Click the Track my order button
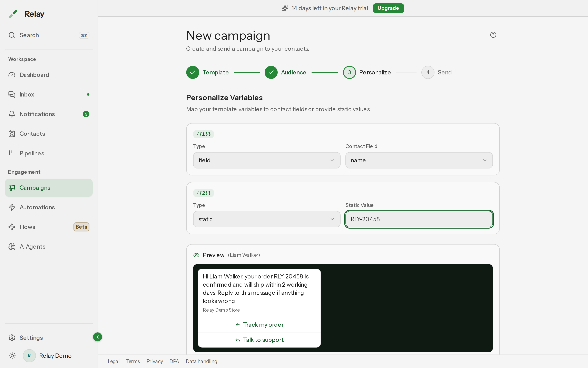Screen dimensions: 588x368 (259, 325)
